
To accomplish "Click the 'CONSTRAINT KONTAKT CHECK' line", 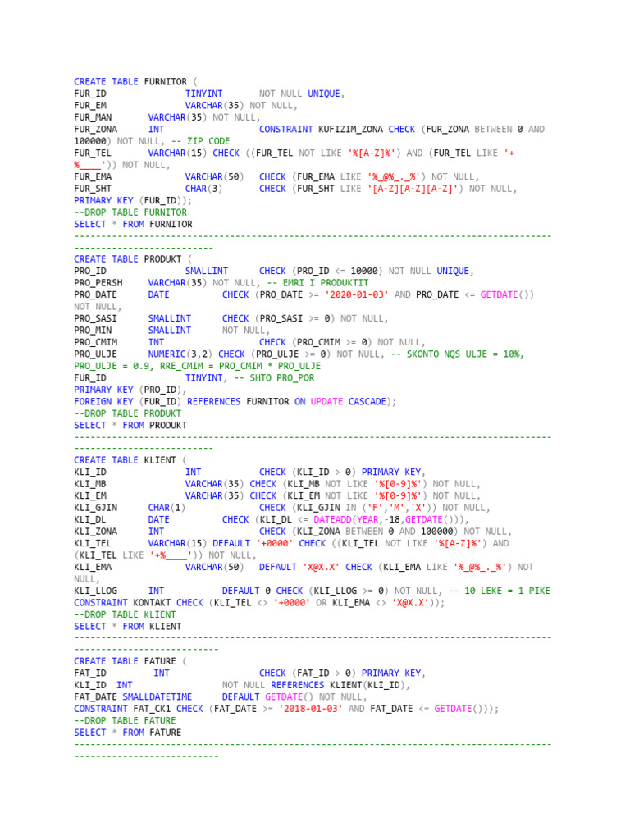I will coord(259,602).
